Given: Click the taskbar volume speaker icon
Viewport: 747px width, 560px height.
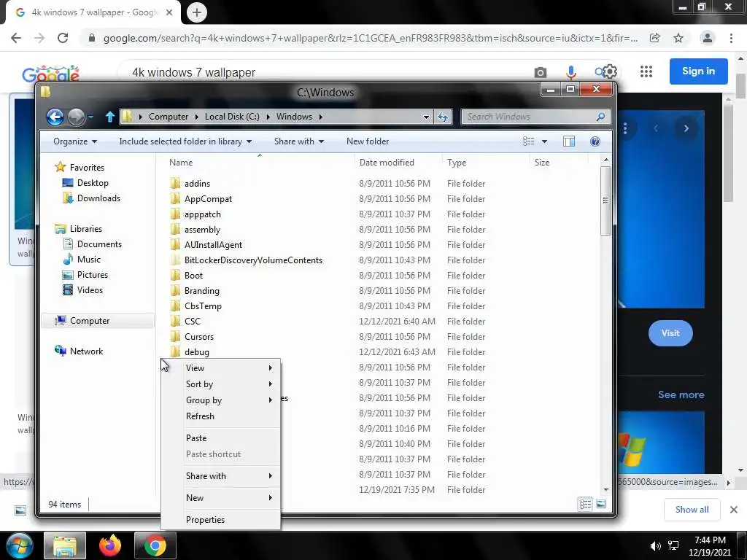Looking at the screenshot, I should 656,546.
